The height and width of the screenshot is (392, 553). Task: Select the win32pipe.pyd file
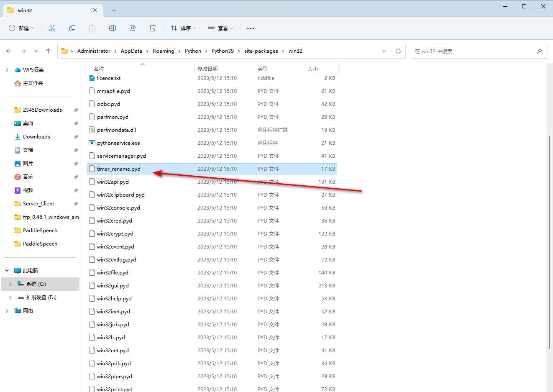click(x=212, y=377)
